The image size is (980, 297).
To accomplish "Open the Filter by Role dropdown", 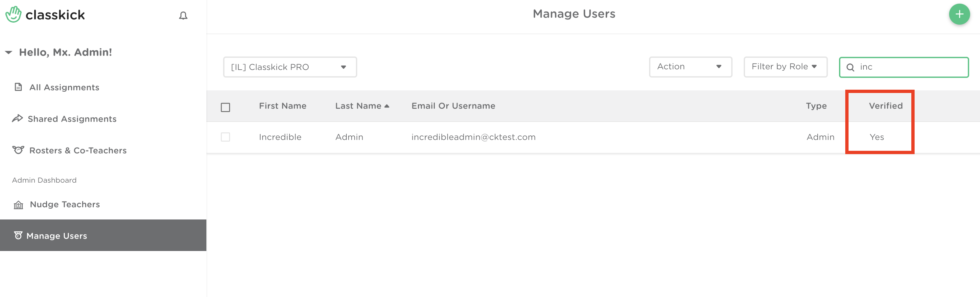I will [x=785, y=67].
